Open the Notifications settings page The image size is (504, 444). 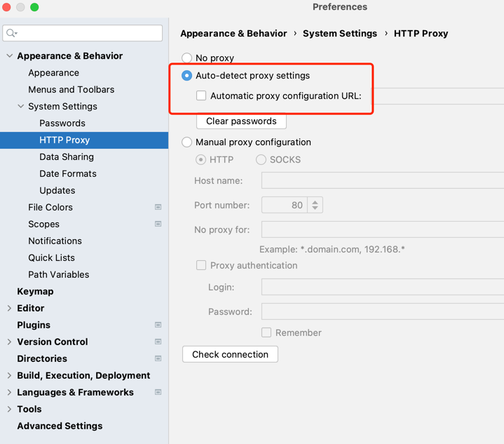click(55, 241)
